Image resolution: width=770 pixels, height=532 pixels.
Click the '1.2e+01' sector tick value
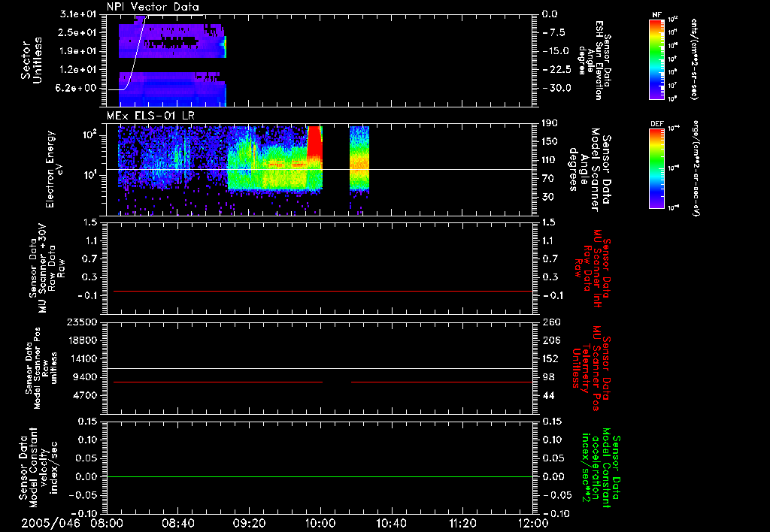tap(78, 70)
